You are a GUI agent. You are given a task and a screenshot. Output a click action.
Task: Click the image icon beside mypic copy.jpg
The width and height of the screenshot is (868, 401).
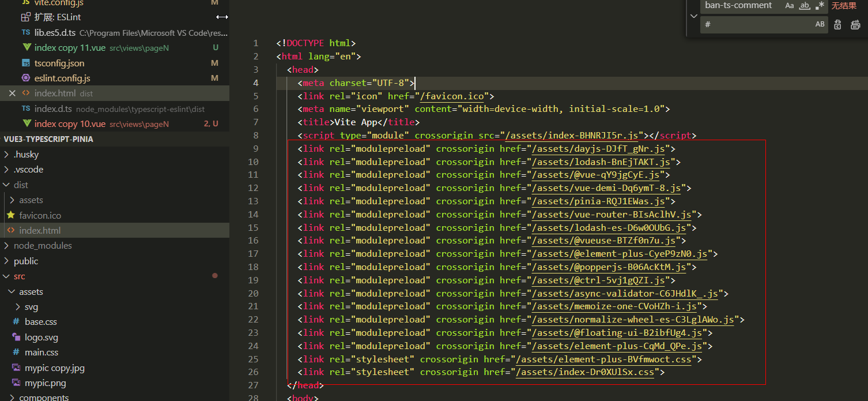tap(16, 368)
